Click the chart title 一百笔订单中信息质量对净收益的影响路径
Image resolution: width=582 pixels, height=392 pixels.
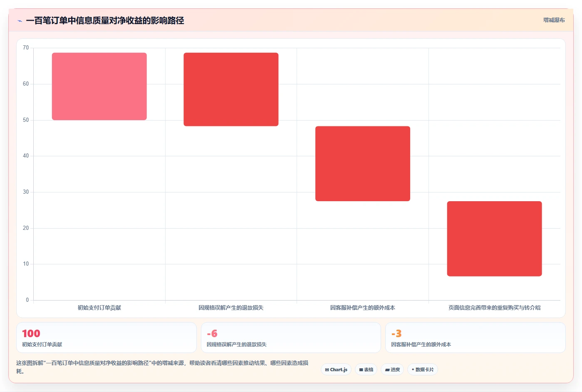click(x=105, y=21)
